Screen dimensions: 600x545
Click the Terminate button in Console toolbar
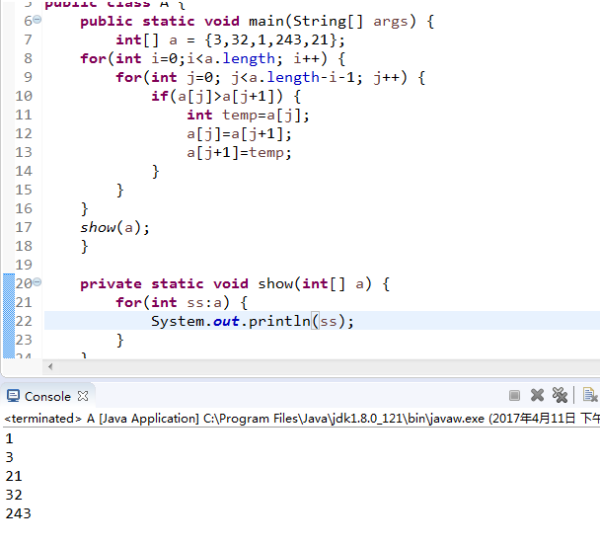click(514, 395)
